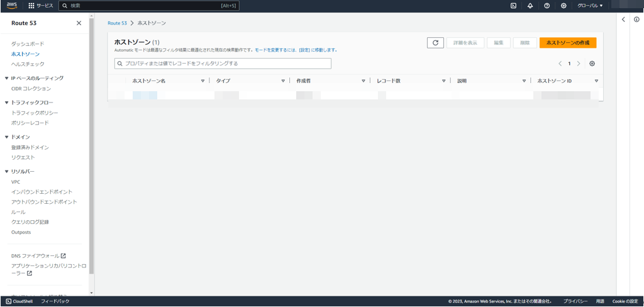Open settings gear in top navigation bar
644x307 pixels.
(x=563, y=6)
